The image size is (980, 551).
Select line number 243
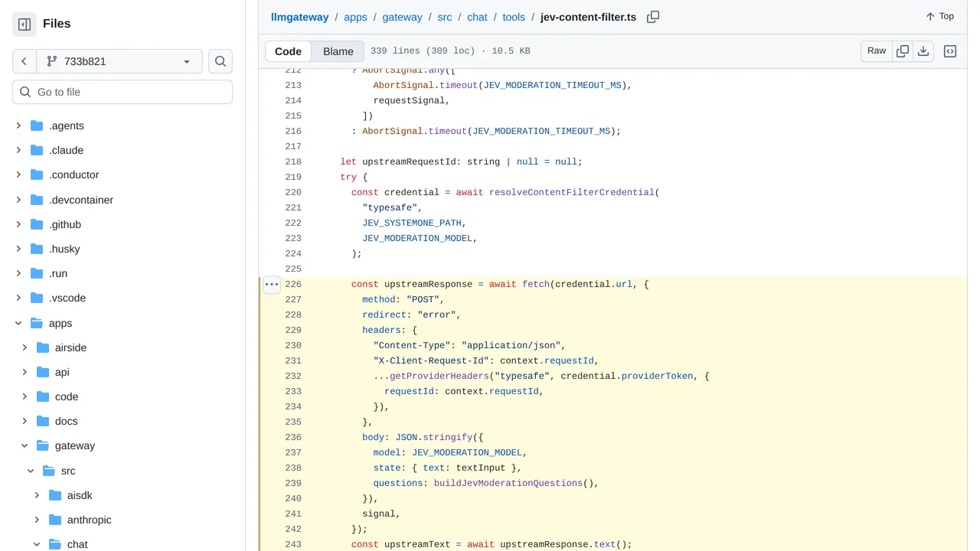pos(293,544)
